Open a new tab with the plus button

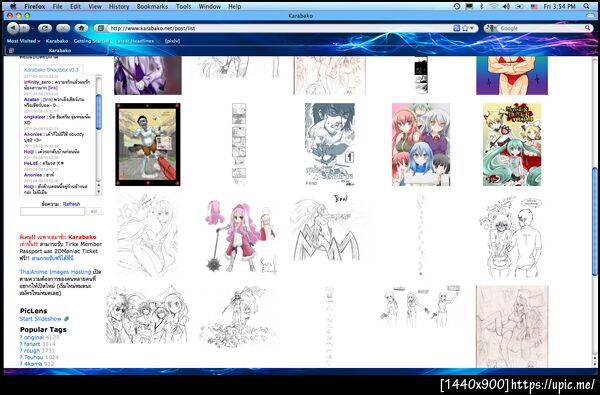click(x=114, y=51)
